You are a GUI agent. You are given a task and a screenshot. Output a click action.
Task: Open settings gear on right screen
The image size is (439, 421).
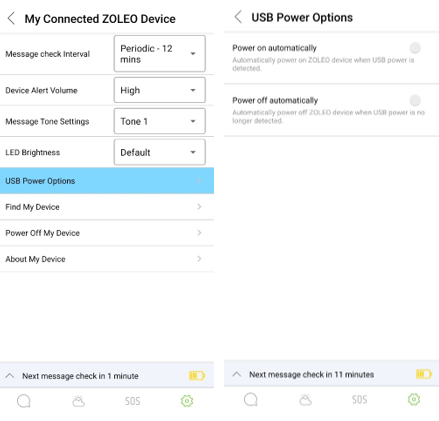tap(414, 399)
